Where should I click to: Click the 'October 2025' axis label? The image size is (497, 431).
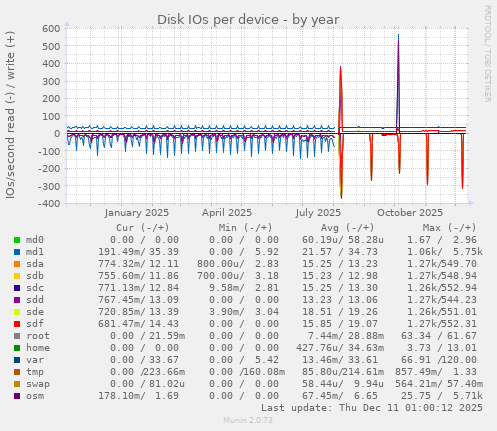point(410,213)
